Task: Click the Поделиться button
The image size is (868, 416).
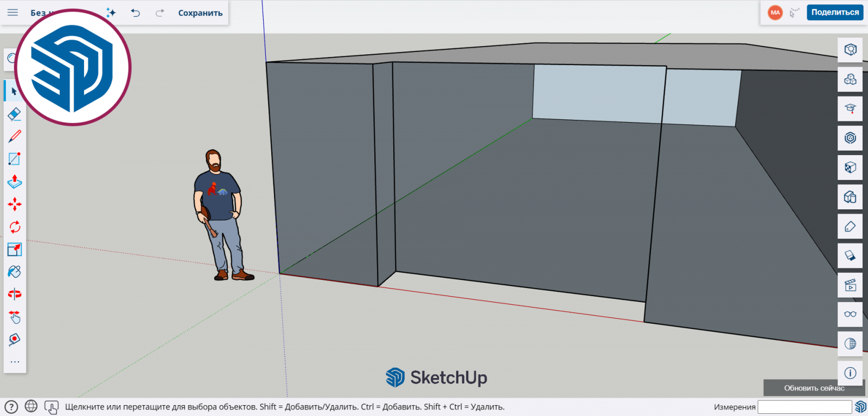Action: click(x=835, y=12)
